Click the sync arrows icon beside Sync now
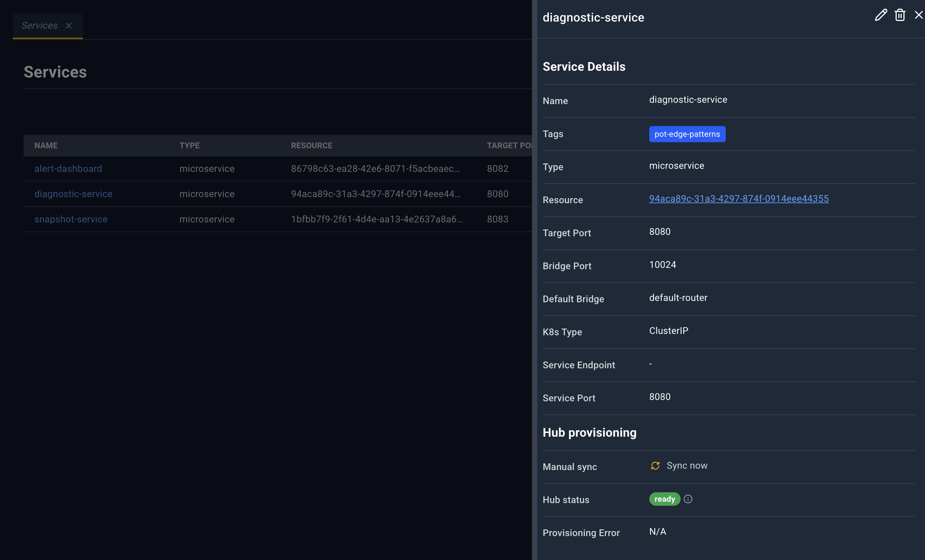This screenshot has width=925, height=560. click(655, 465)
